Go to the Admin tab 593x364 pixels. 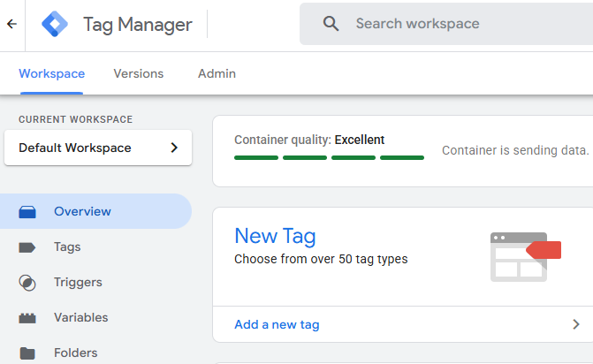click(x=217, y=73)
